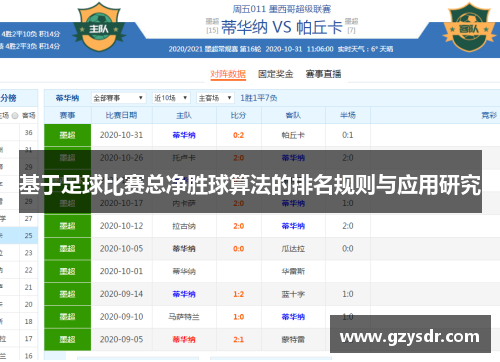The height and width of the screenshot is (362, 500).
Task: Click the 墨超 league cell for 2020-10-31
Action: pyautogui.click(x=67, y=135)
